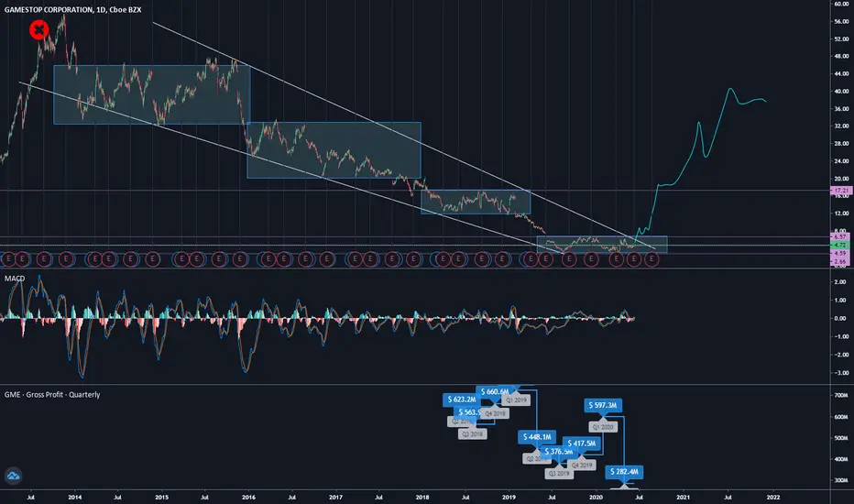Select the rectangle drawing covering the 2014–2015 price range
This screenshot has width=854, height=504.
pos(152,94)
